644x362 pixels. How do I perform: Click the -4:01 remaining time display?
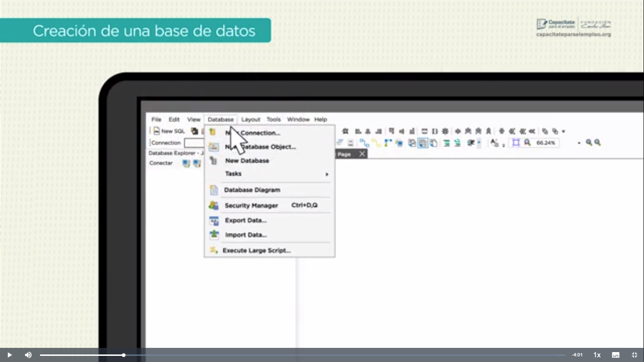coord(577,355)
